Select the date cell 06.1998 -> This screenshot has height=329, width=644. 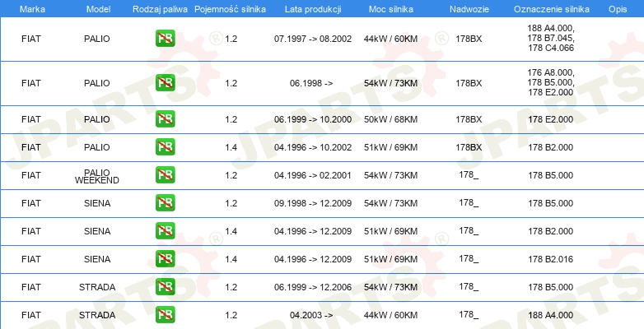tap(311, 83)
